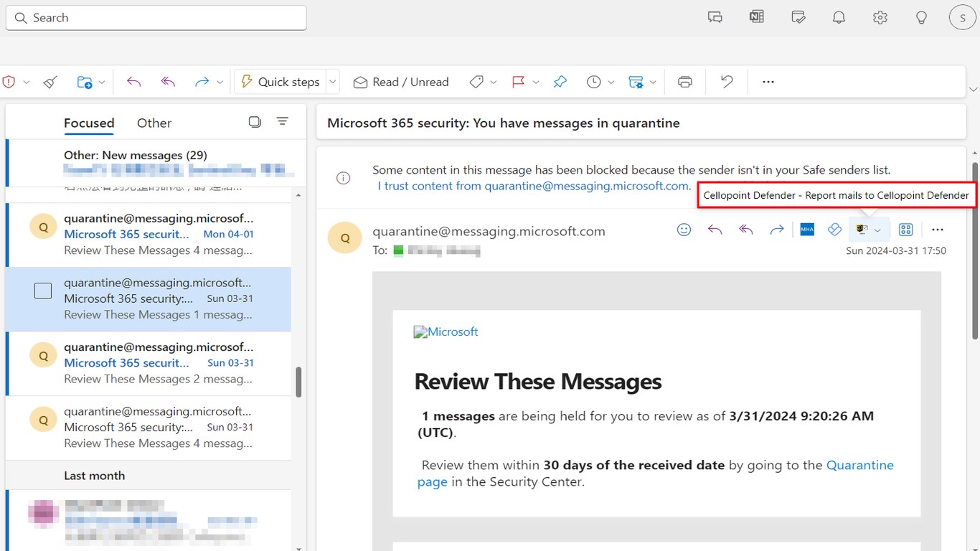Click the reply-all arrows in the message header

tap(746, 230)
